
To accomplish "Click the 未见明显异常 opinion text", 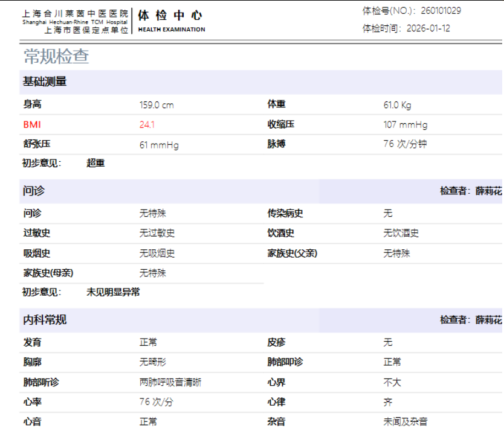I will [x=113, y=292].
